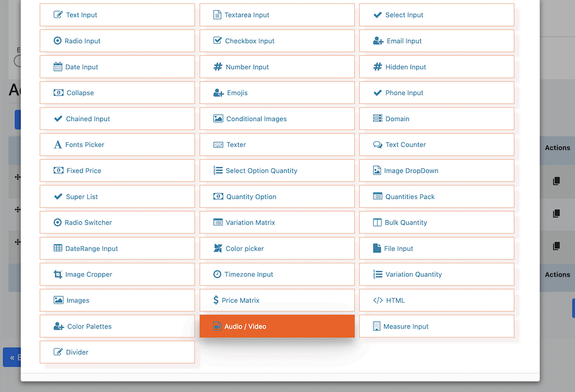The height and width of the screenshot is (392, 575).
Task: Copy third row in background Actions column
Action: pyautogui.click(x=556, y=245)
